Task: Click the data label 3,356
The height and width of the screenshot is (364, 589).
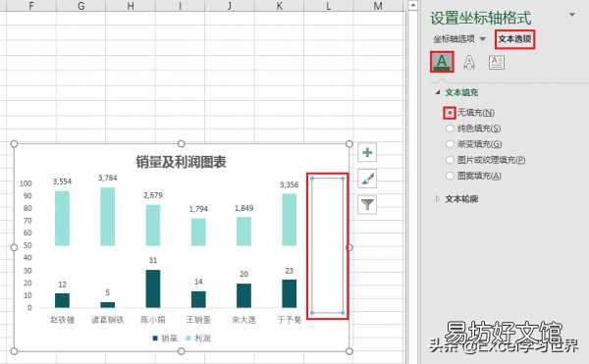Action: tap(290, 185)
